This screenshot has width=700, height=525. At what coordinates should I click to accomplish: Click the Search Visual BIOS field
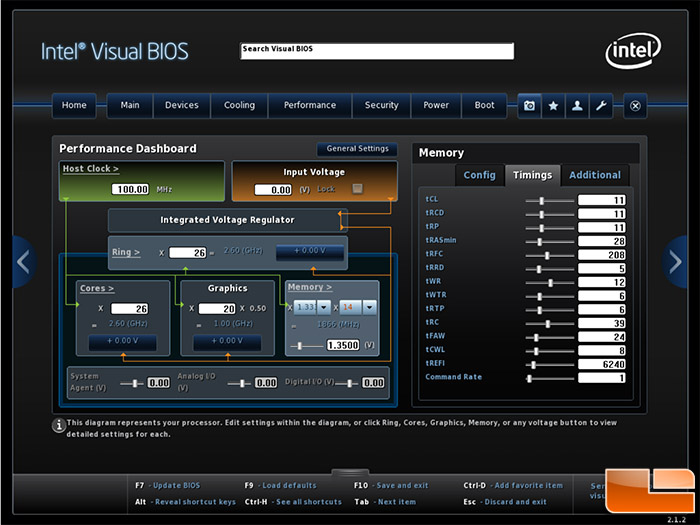(x=377, y=49)
